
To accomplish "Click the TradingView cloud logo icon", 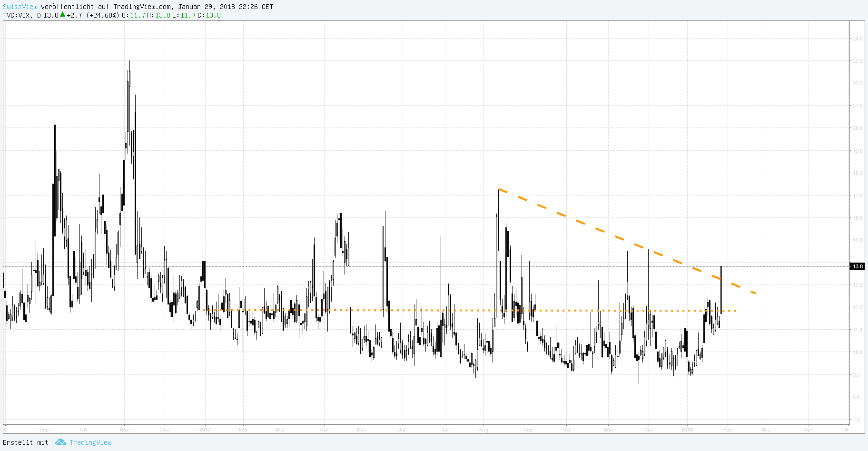I will 60,442.
